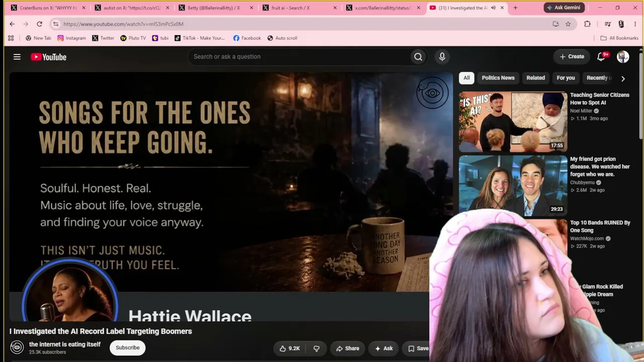Screen dimensions: 644x362
Task: Click the Share button
Action: (x=348, y=348)
